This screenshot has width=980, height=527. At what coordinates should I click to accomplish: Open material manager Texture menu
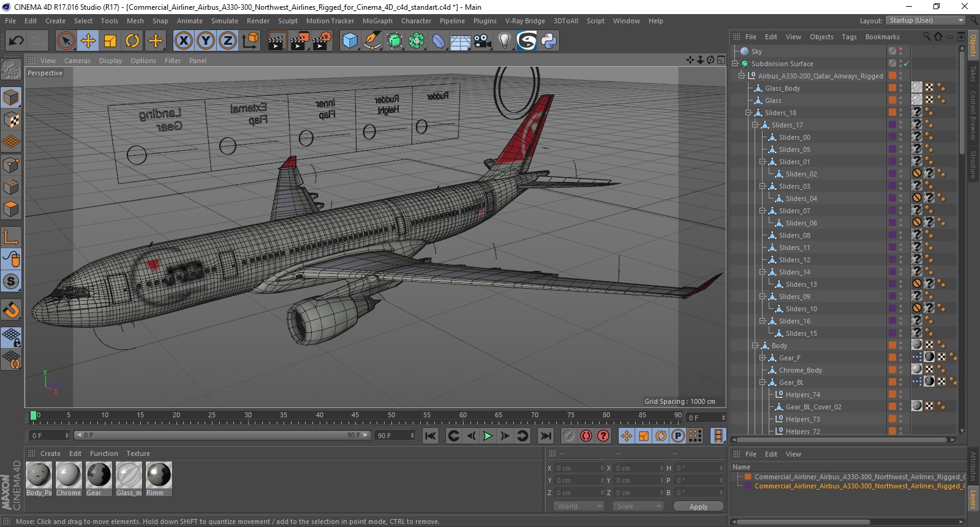coord(138,453)
